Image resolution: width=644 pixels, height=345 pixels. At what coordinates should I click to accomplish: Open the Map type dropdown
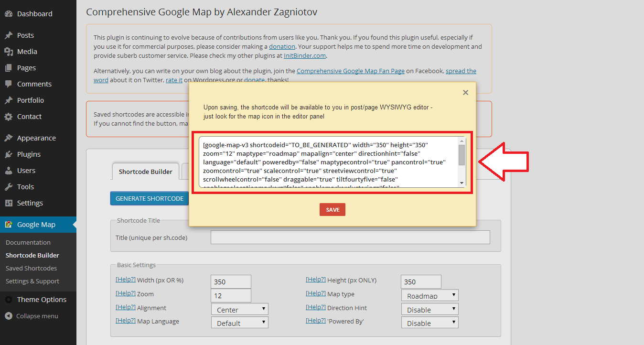pyautogui.click(x=429, y=295)
